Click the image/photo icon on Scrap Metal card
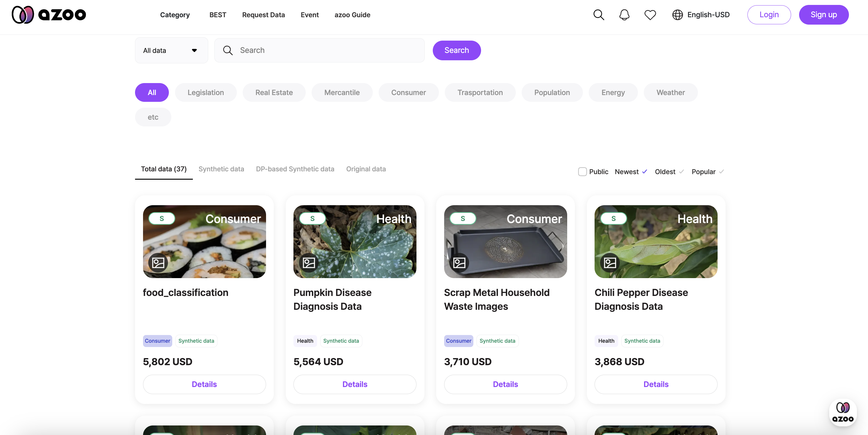The height and width of the screenshot is (435, 868). click(460, 262)
